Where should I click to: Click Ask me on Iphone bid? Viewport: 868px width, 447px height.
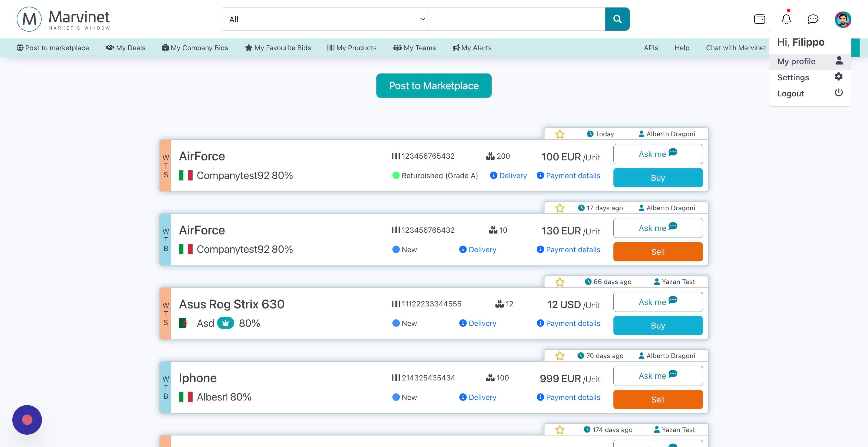pos(658,376)
